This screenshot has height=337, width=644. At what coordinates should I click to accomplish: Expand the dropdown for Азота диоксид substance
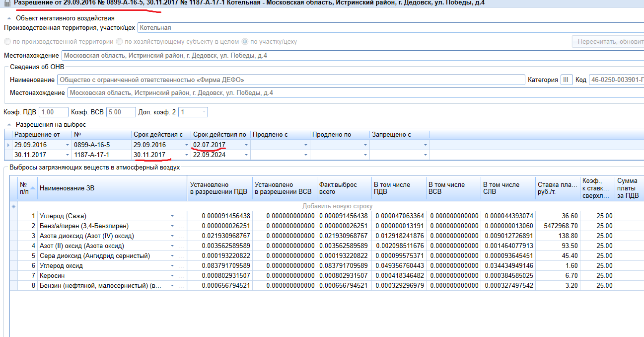pyautogui.click(x=172, y=236)
